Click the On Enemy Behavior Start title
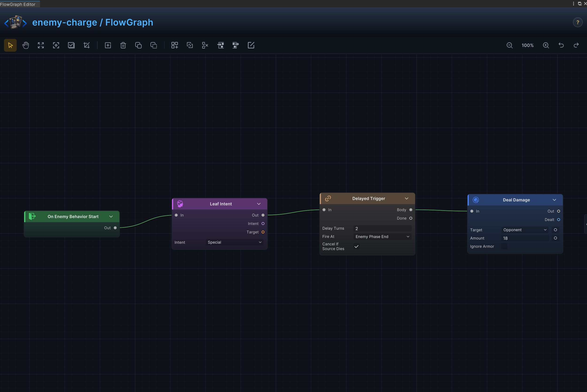The height and width of the screenshot is (392, 587). [x=73, y=217]
